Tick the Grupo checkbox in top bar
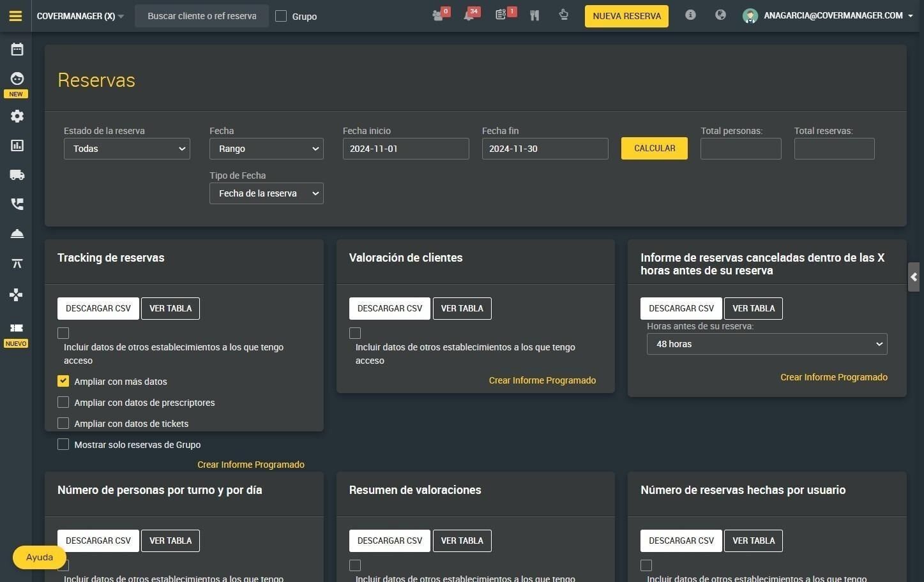Image resolution: width=924 pixels, height=582 pixels. coord(281,16)
